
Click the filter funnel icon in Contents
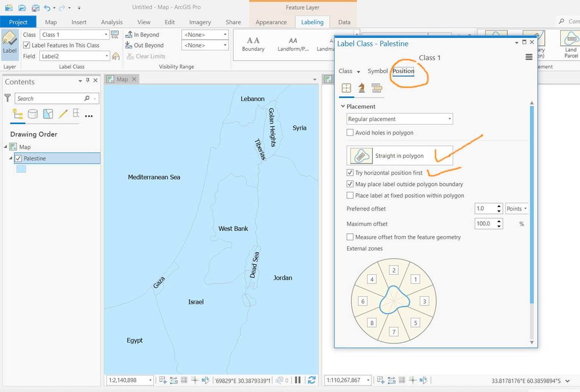point(8,98)
